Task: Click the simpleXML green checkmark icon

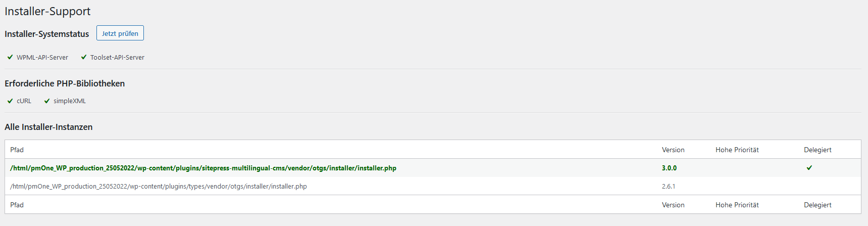Action: tap(47, 101)
